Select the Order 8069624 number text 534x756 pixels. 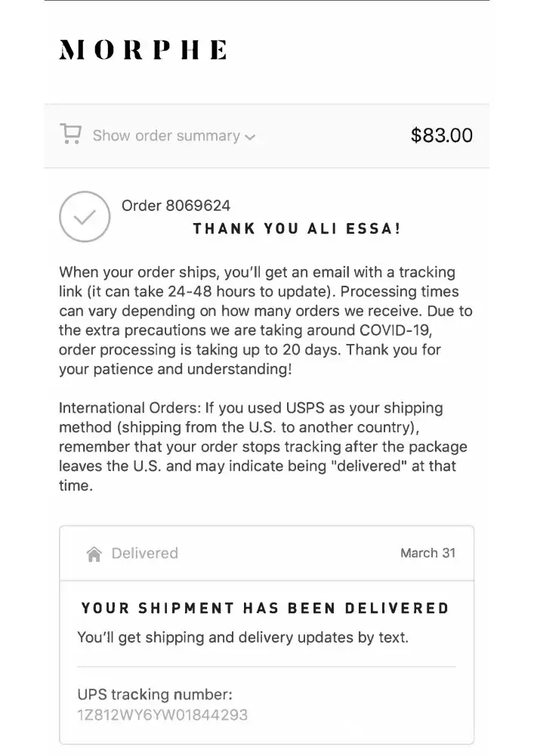(x=176, y=206)
